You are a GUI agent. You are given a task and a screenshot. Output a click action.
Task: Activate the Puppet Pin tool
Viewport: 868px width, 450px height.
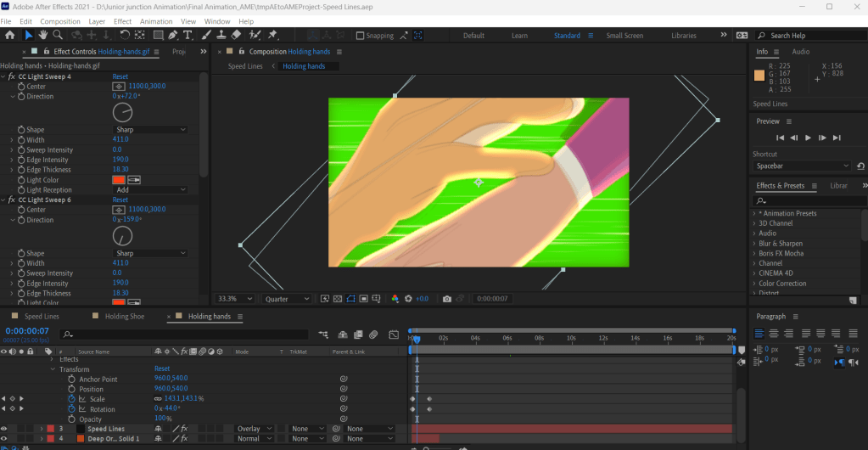tap(273, 36)
